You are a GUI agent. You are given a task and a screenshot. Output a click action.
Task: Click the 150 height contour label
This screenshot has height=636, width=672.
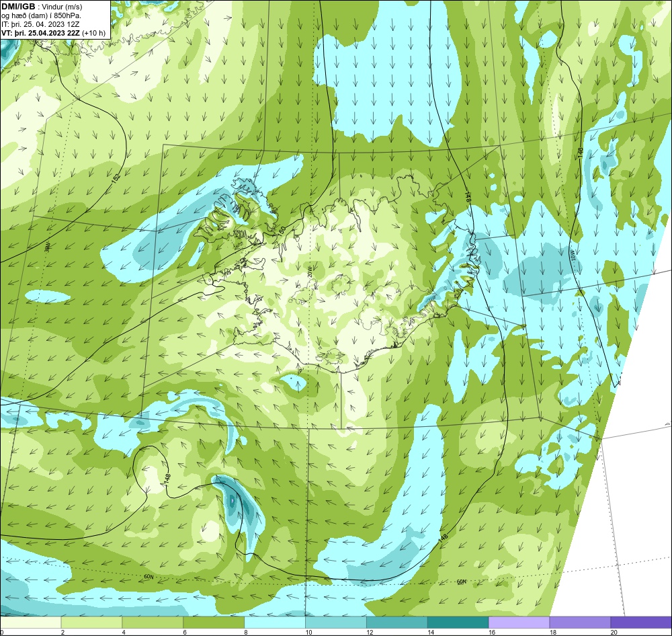[281, 231]
